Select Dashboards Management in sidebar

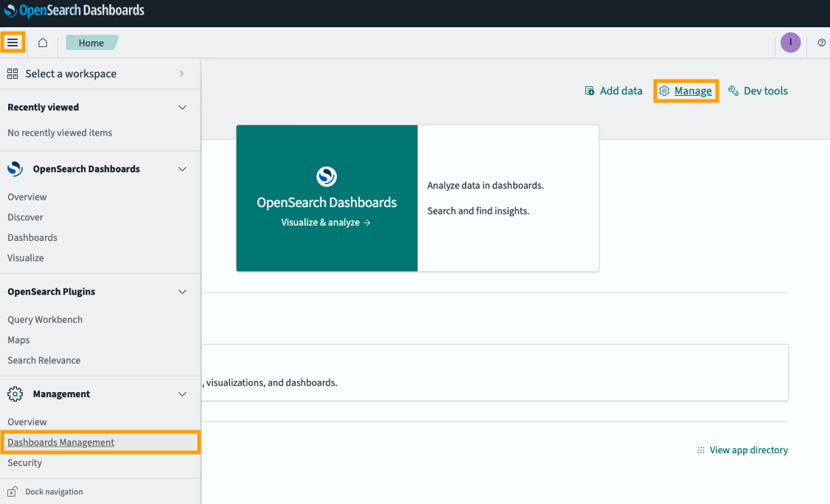pyautogui.click(x=61, y=442)
